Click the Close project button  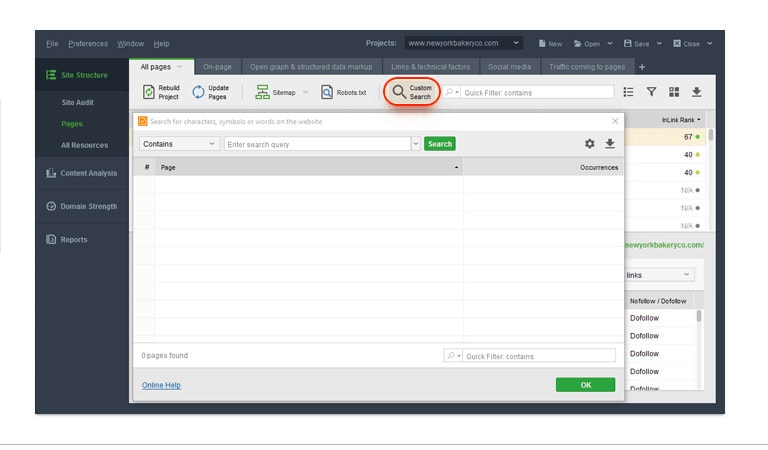(686, 44)
